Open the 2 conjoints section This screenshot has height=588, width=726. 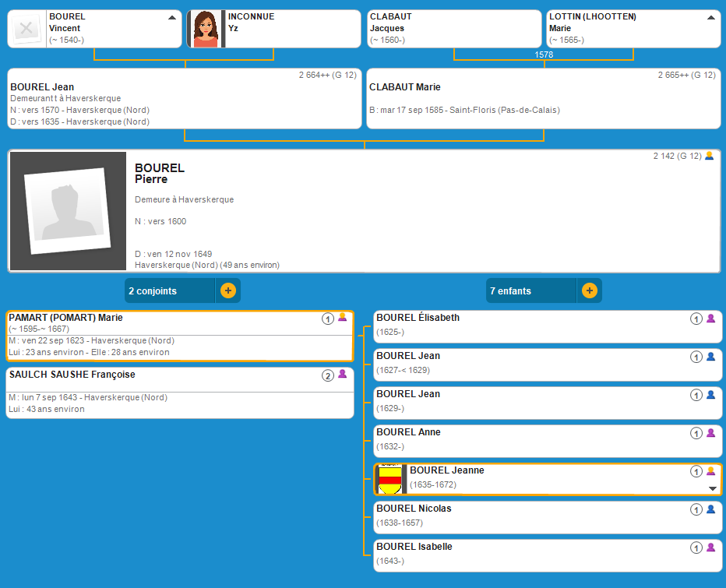[169, 290]
